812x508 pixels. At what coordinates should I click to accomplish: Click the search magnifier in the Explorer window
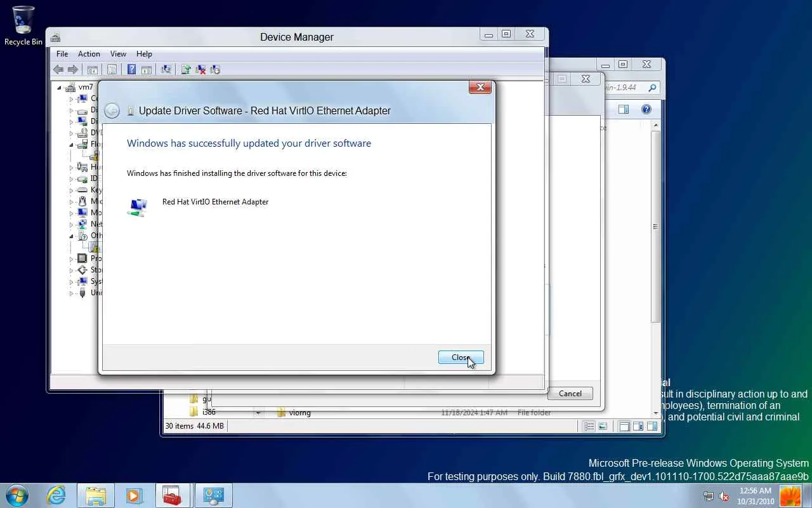[652, 88]
